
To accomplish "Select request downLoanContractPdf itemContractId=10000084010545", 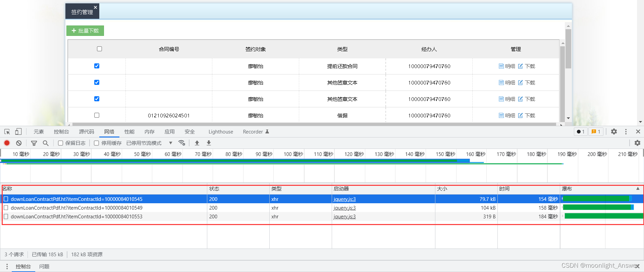I will 76,199.
